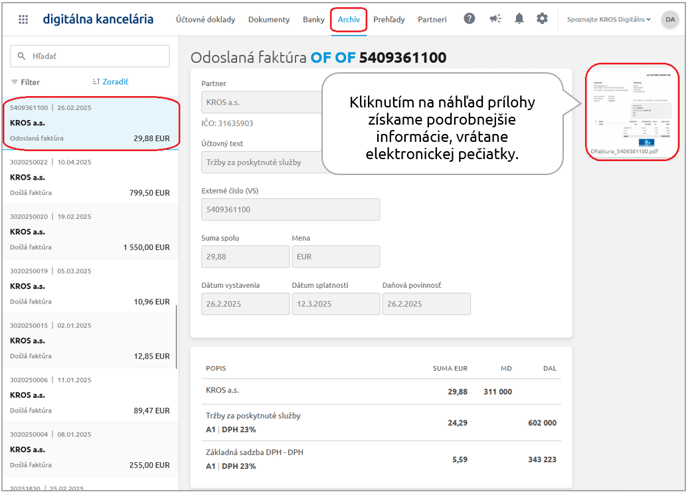
Task: Click the Mena field EUR
Action: 336,257
